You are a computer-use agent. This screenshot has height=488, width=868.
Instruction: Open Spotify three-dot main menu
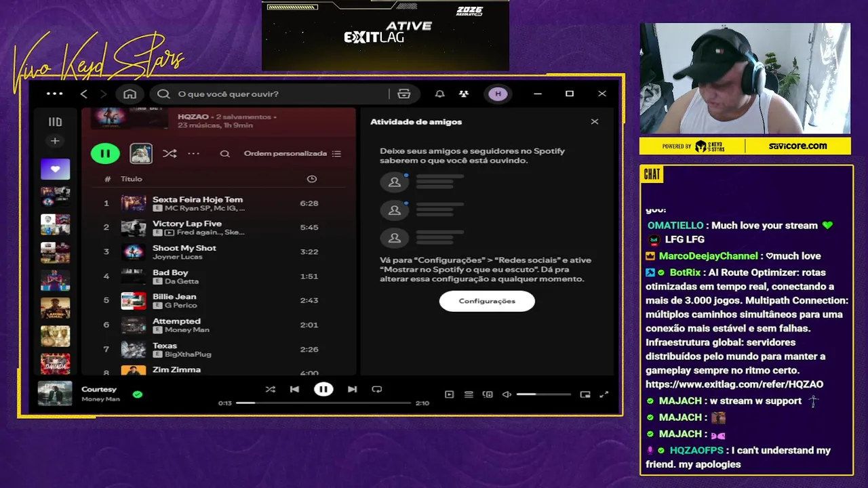click(x=54, y=94)
